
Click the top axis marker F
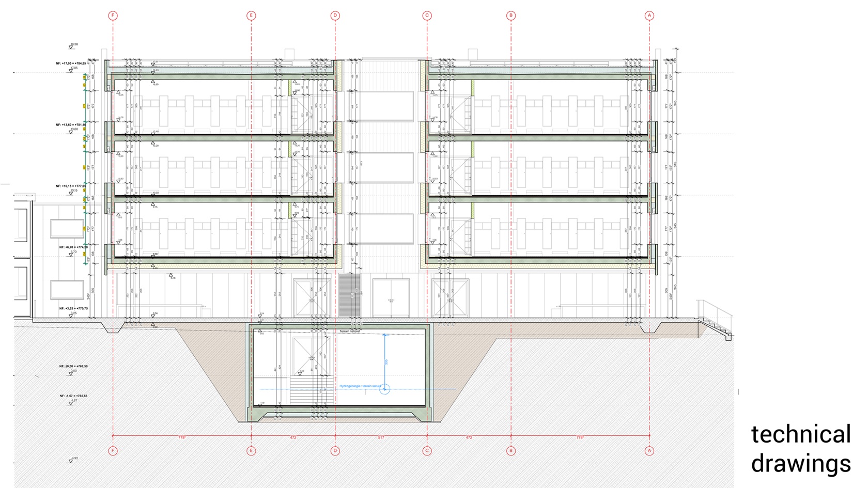point(113,15)
